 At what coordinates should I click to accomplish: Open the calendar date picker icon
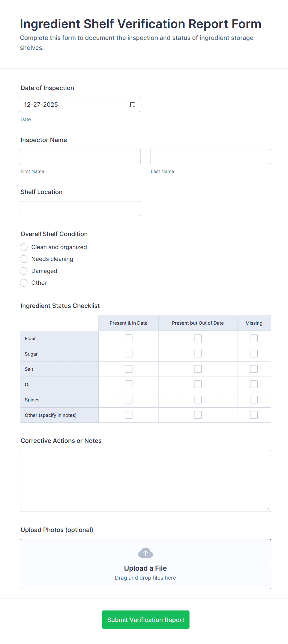pyautogui.click(x=133, y=105)
